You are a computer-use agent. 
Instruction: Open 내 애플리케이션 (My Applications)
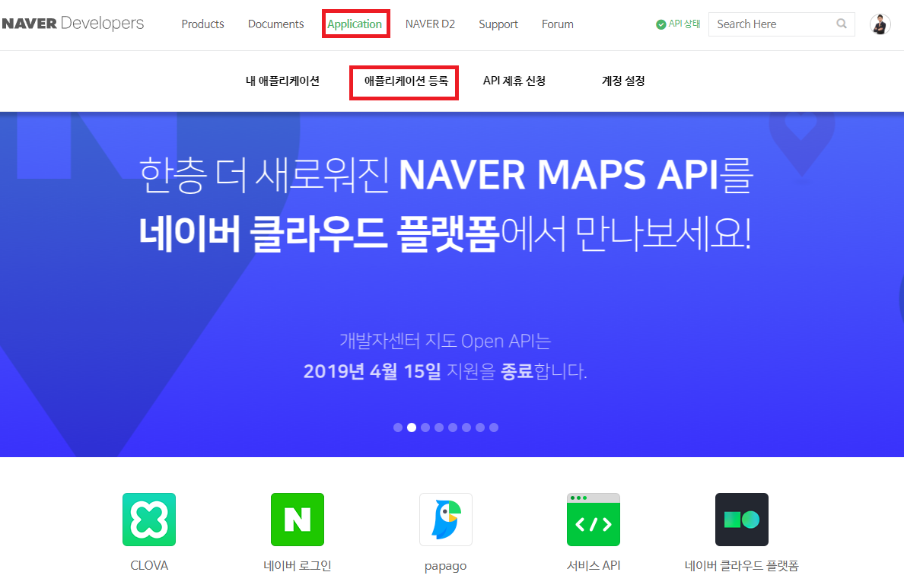click(283, 81)
